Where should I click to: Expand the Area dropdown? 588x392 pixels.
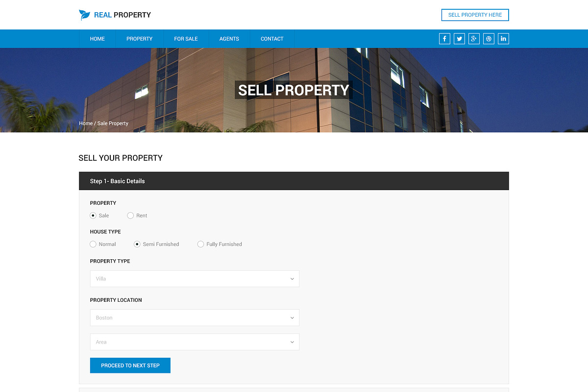[195, 342]
